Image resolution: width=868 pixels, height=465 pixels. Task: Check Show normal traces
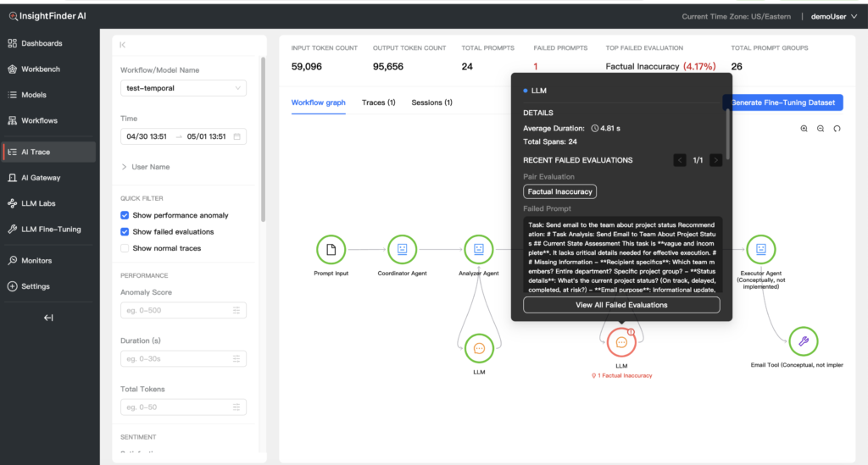(x=125, y=248)
